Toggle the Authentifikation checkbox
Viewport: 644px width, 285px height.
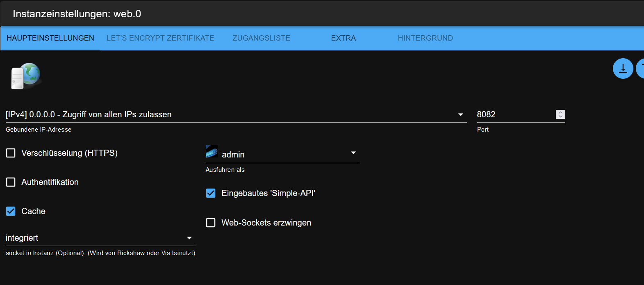[x=11, y=182]
